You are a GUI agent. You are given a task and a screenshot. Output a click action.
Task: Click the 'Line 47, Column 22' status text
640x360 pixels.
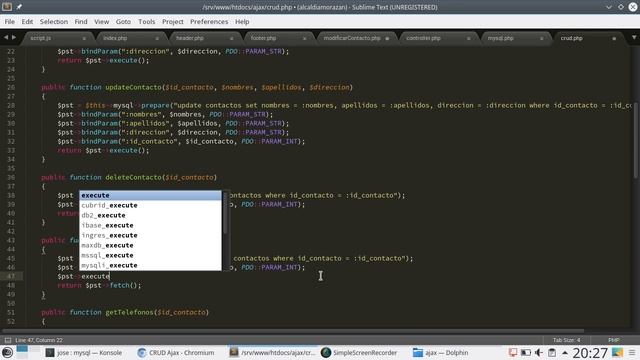(x=39, y=340)
